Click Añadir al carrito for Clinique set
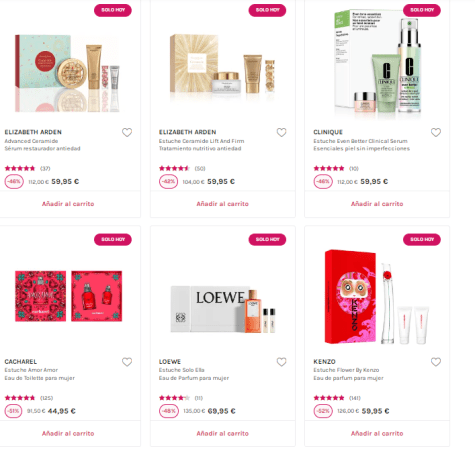Screen dimensions: 475x449 point(377,204)
